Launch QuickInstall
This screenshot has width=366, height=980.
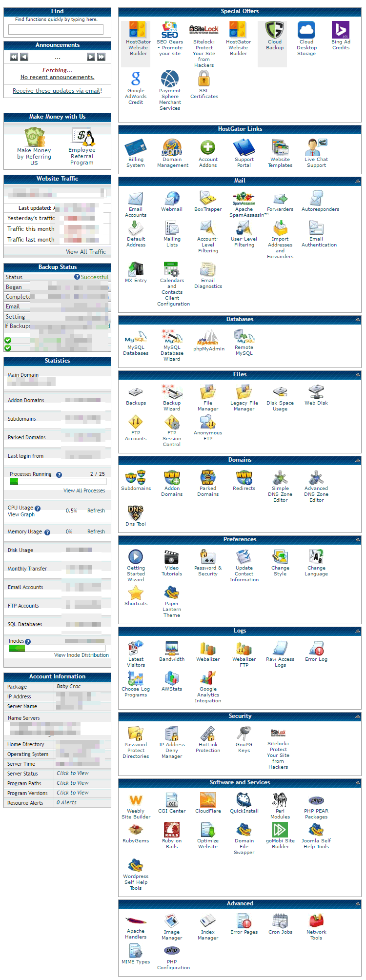tap(244, 803)
